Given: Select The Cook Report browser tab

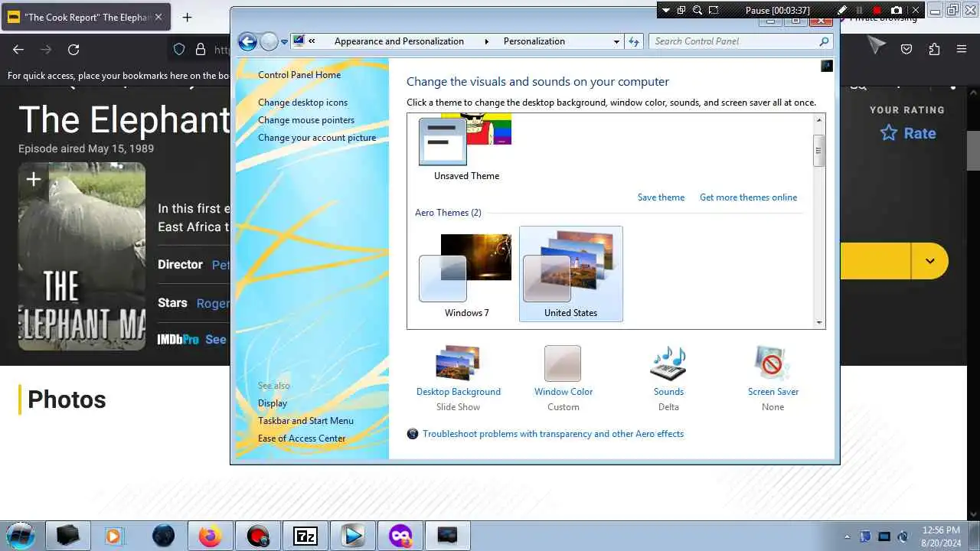Looking at the screenshot, I should click(x=87, y=17).
